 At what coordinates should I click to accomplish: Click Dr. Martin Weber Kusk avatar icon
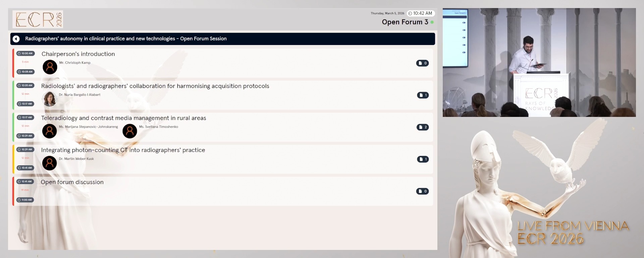coord(50,163)
